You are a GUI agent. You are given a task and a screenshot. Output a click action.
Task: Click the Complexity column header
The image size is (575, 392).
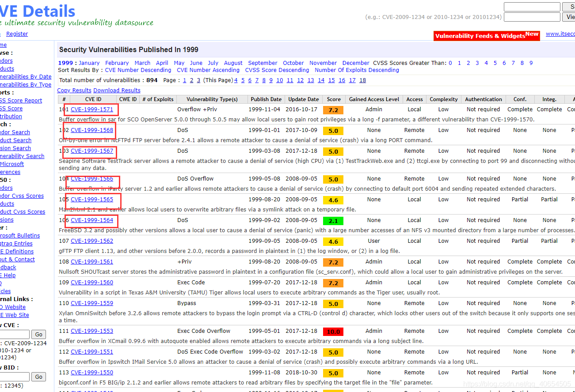(443, 99)
